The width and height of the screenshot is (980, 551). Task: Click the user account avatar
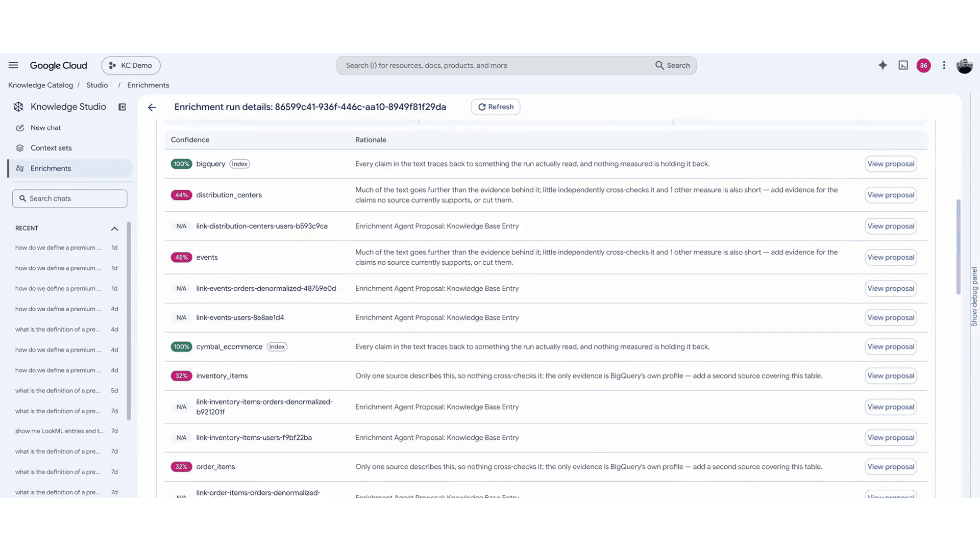click(x=964, y=65)
